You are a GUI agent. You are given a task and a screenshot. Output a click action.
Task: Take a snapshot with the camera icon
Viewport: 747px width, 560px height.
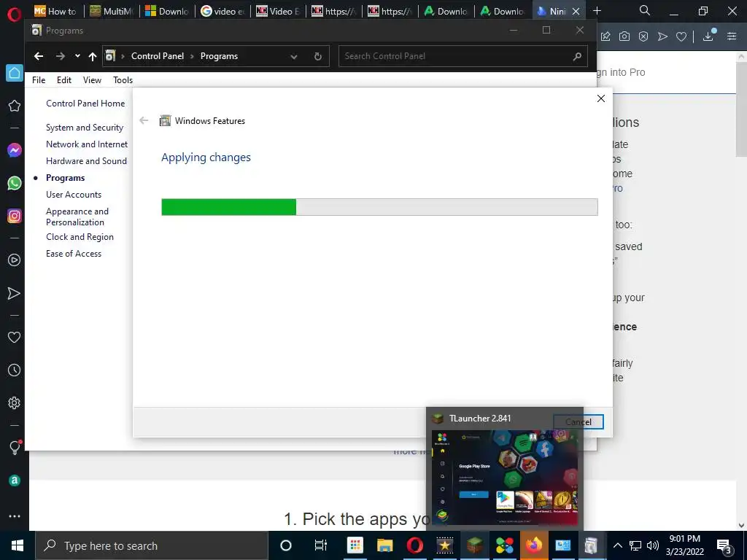click(624, 36)
